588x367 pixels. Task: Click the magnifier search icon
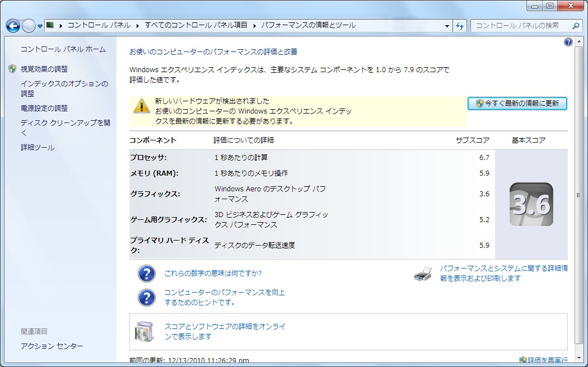click(576, 26)
